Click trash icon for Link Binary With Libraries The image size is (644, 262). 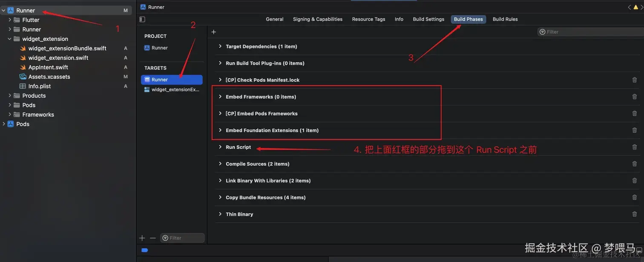point(635,181)
